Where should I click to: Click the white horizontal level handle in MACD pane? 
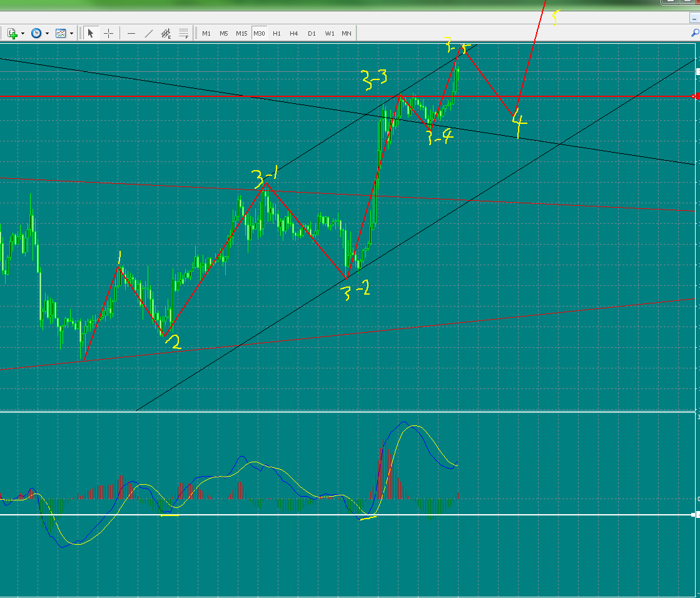point(693,515)
